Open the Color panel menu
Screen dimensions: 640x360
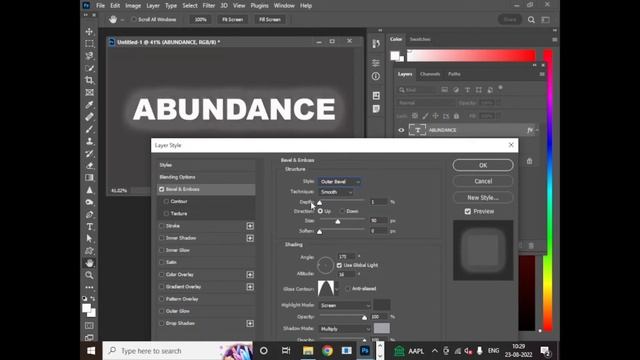click(554, 40)
